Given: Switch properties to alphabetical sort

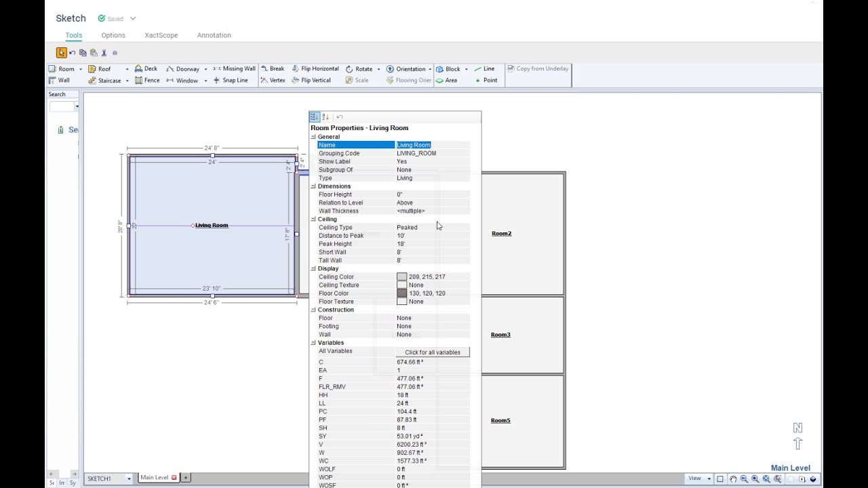Looking at the screenshot, I should (325, 117).
